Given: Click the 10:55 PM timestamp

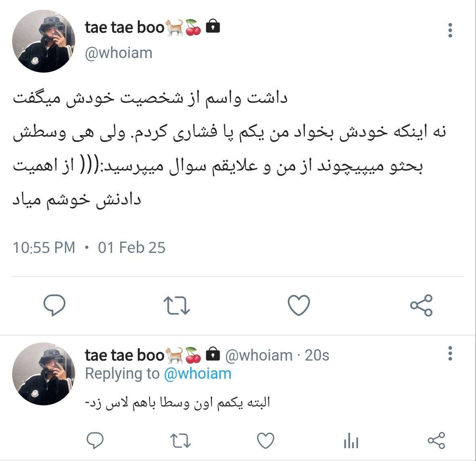Looking at the screenshot, I should click(44, 248).
